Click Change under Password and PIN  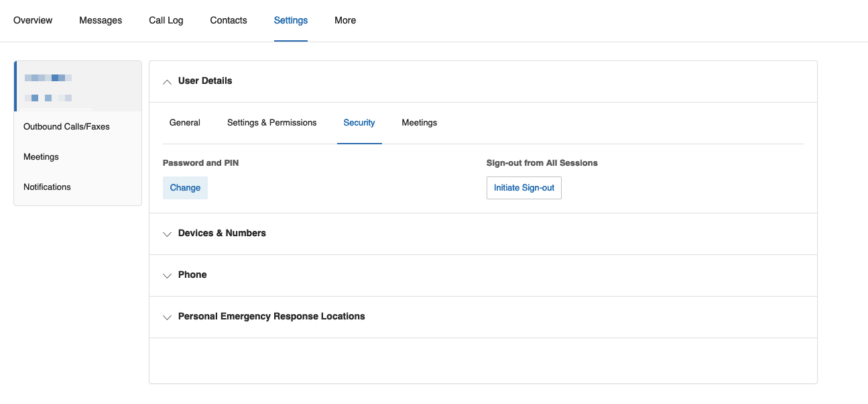point(185,188)
